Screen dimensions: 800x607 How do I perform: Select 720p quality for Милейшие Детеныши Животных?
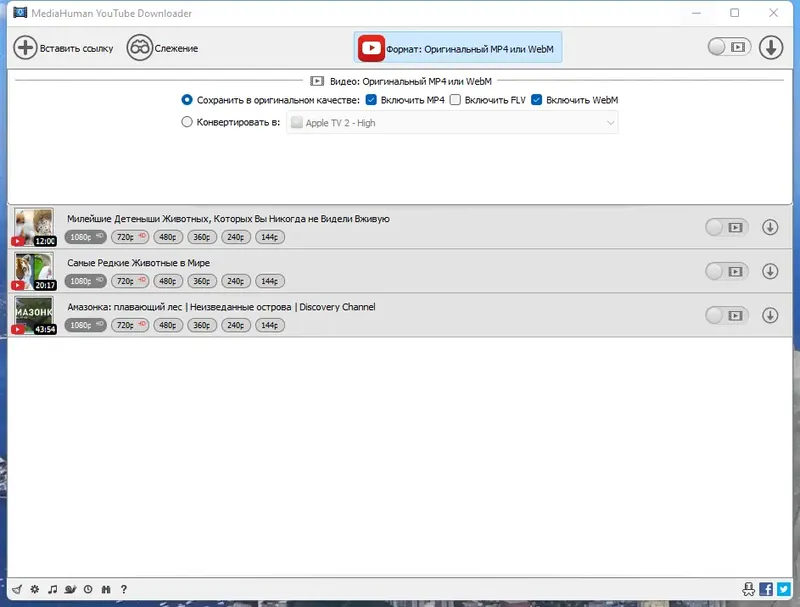(x=130, y=237)
